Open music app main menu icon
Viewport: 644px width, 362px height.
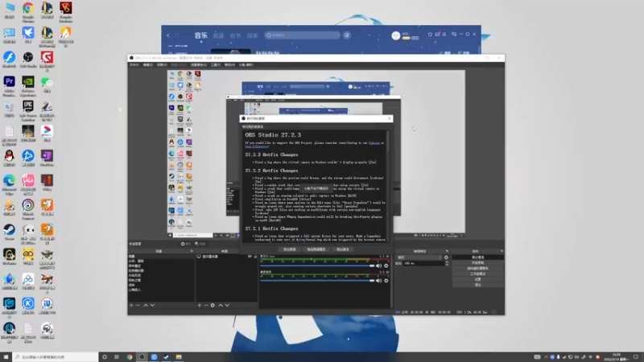pos(444,35)
